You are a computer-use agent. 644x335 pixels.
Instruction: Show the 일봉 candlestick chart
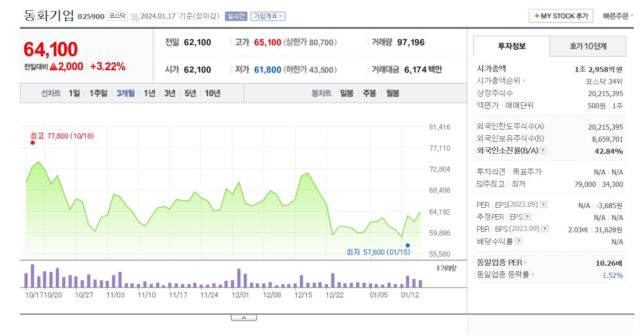click(x=347, y=93)
